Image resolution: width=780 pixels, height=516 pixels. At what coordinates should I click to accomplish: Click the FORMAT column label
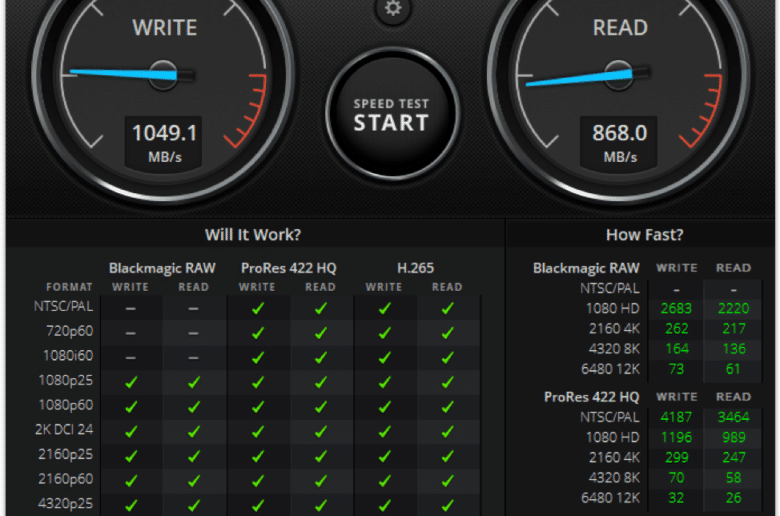pos(69,287)
